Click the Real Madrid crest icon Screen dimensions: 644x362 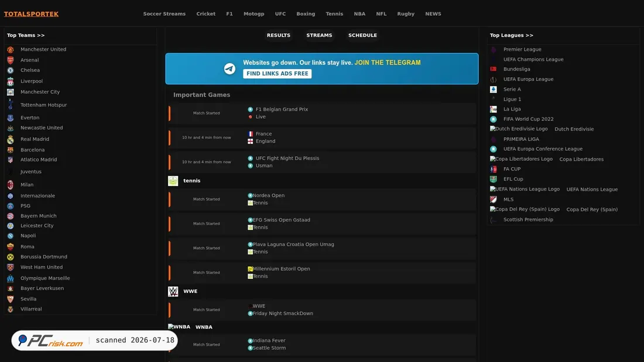pyautogui.click(x=11, y=140)
